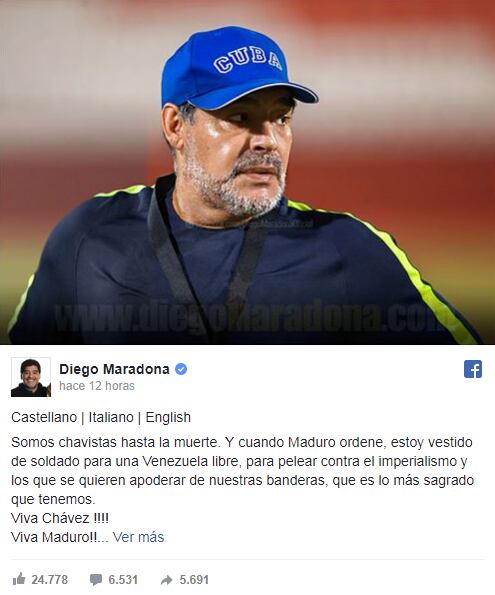Click the Facebook logo icon
This screenshot has height=595, width=495.
(473, 369)
